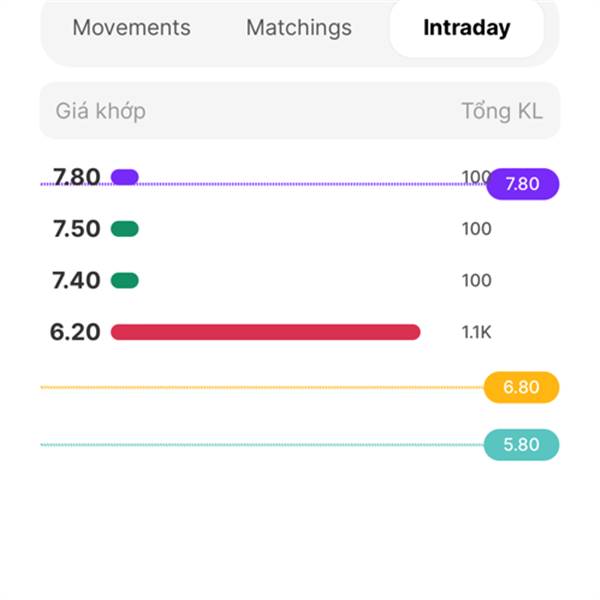Click the teal 5.80 floor price badge
Viewport: 600px width, 600px height.
coord(522,445)
